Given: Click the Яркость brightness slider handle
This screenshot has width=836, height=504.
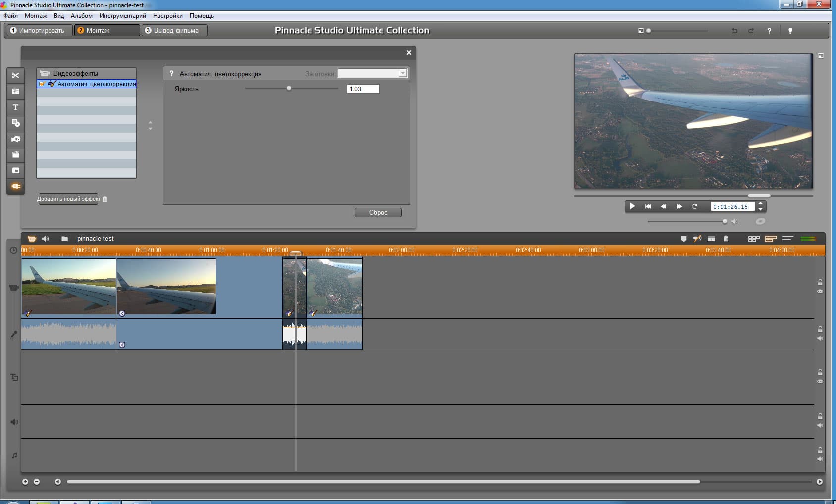Looking at the screenshot, I should coord(289,89).
